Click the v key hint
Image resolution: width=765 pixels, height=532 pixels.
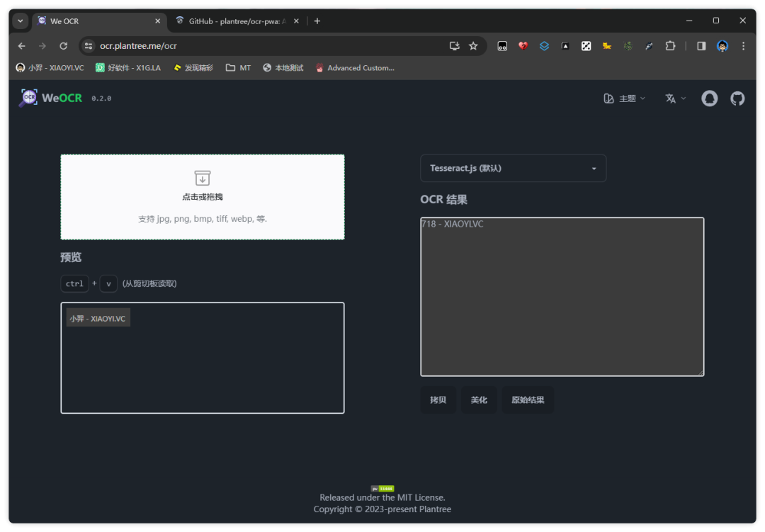(x=108, y=283)
